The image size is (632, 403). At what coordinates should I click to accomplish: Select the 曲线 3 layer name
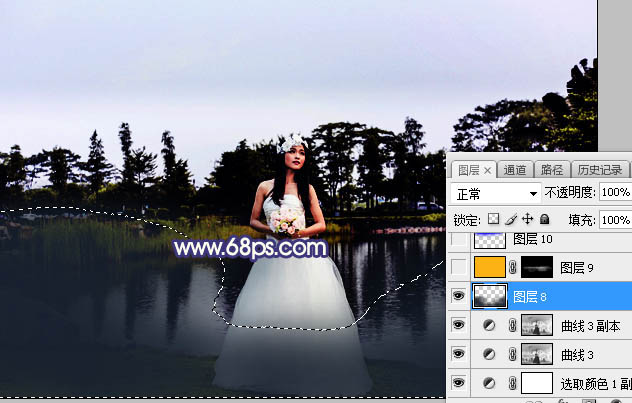point(577,355)
